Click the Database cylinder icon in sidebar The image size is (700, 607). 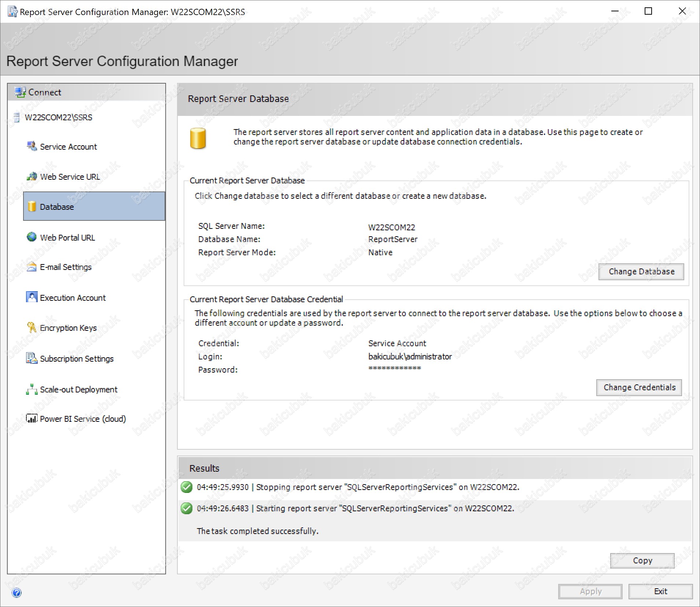[x=32, y=206]
